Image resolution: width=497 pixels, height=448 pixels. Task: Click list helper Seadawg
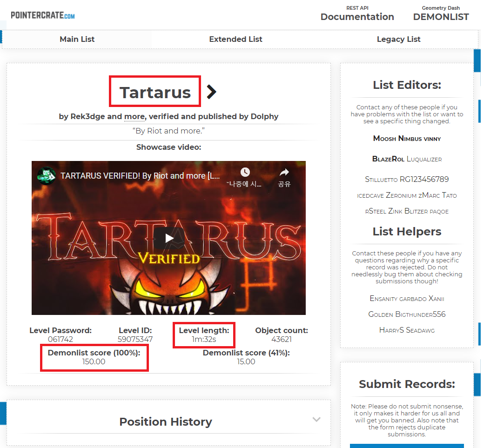(x=420, y=330)
